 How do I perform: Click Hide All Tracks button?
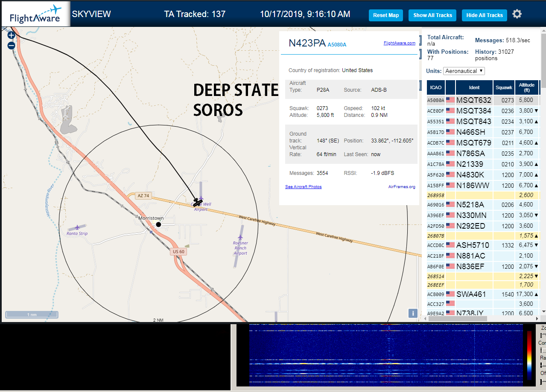point(485,15)
